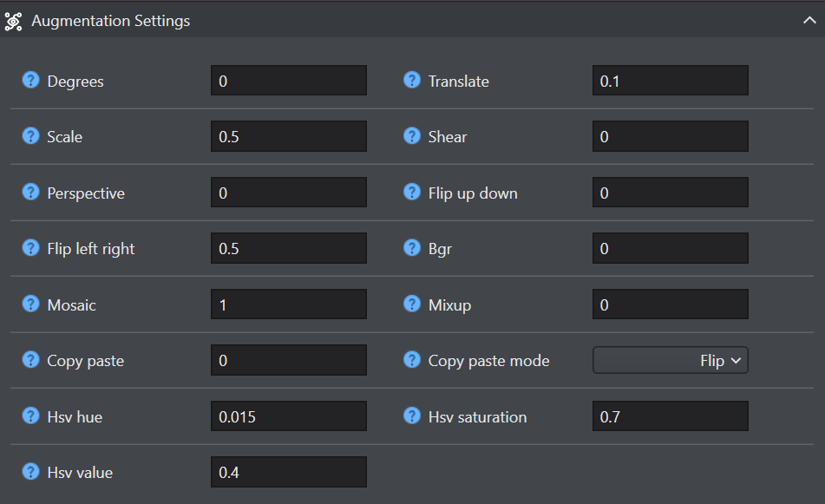Click the Mixup value field
Image resolution: width=825 pixels, height=504 pixels.
(671, 304)
